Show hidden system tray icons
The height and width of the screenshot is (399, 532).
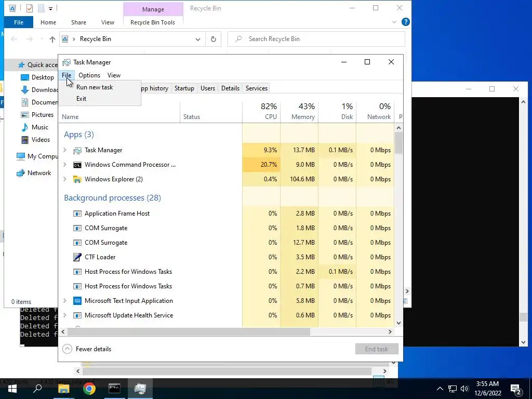pyautogui.click(x=440, y=389)
